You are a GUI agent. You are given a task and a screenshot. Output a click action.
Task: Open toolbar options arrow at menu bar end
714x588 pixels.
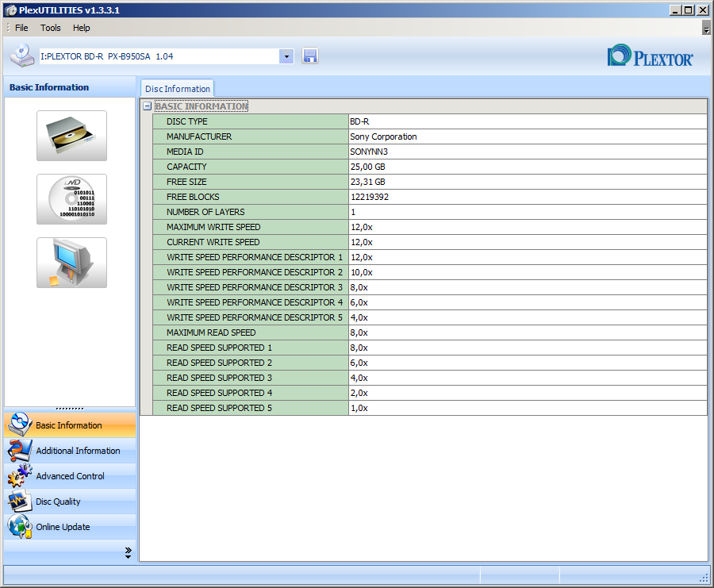tap(706, 29)
